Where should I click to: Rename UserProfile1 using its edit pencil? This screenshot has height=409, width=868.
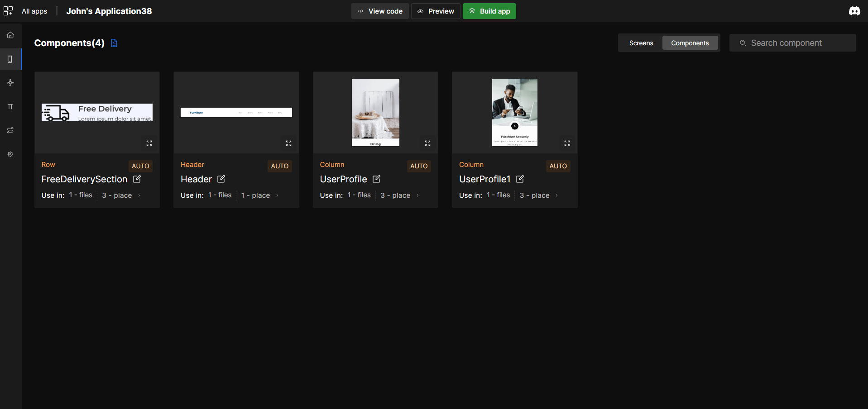[519, 179]
